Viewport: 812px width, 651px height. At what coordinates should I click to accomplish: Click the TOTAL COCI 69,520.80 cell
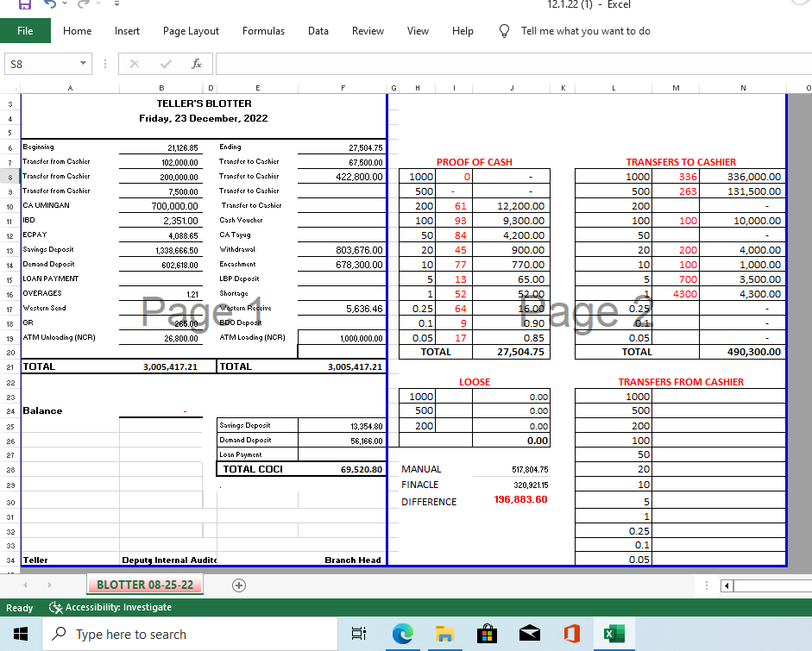click(342, 469)
